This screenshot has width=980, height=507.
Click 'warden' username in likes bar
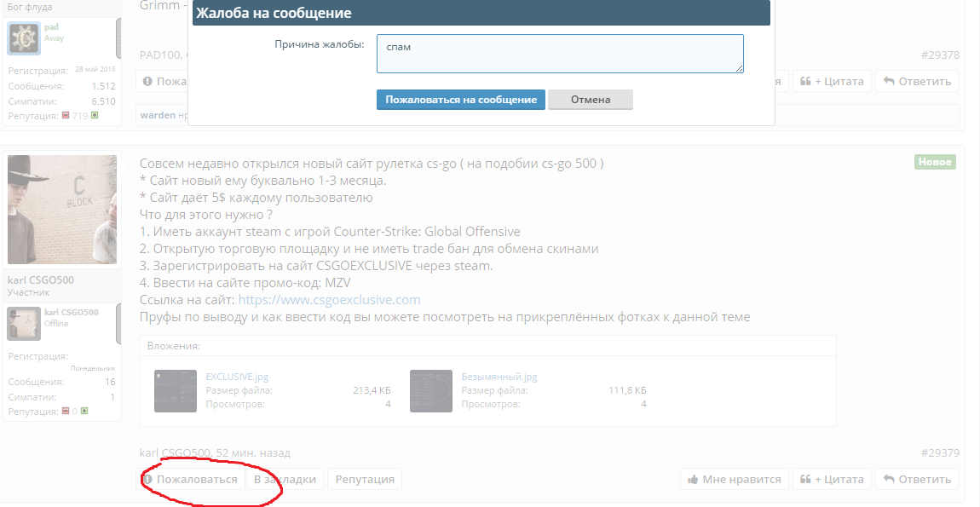pos(158,115)
